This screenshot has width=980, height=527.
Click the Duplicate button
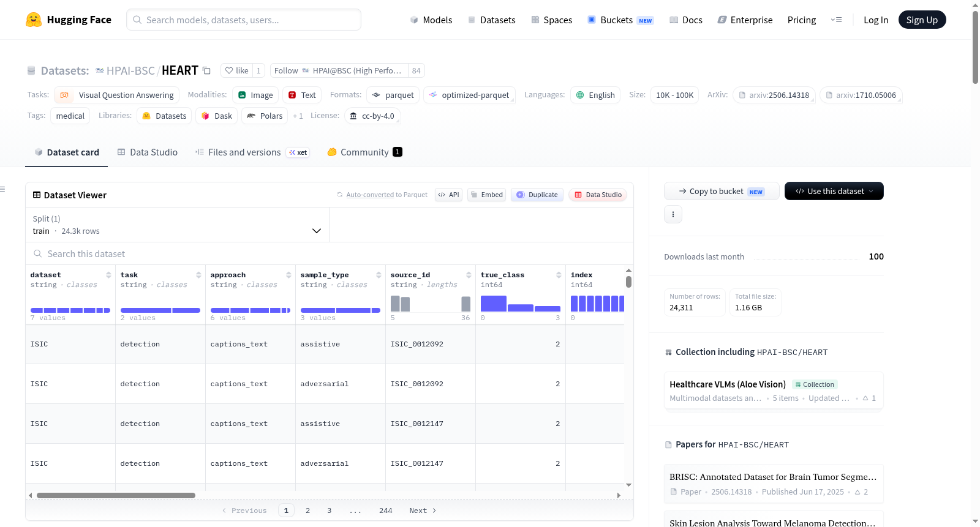(x=537, y=195)
